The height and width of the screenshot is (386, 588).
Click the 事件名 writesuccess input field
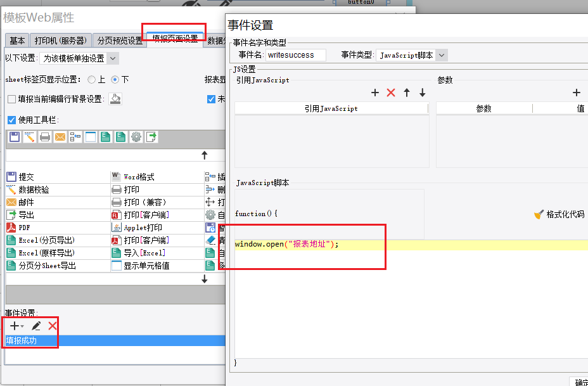[296, 55]
